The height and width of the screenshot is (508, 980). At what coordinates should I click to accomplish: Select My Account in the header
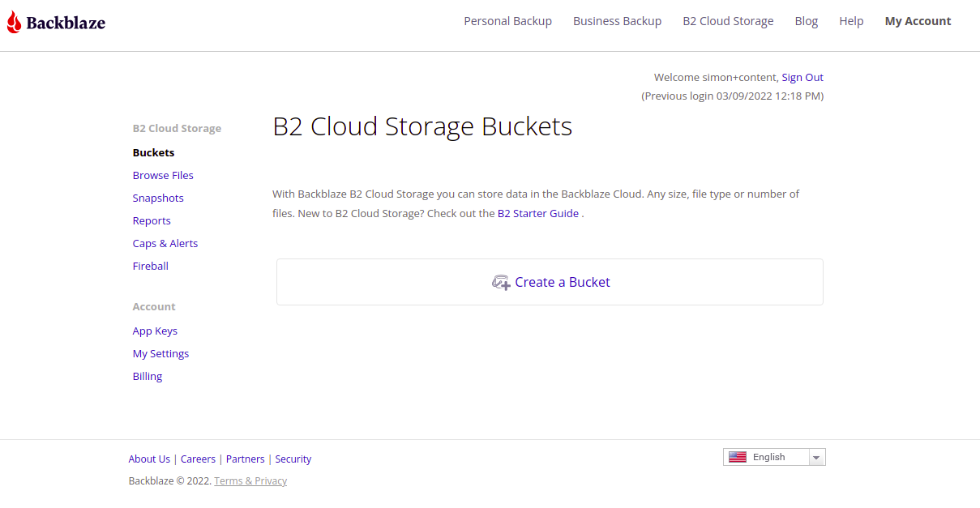tap(918, 21)
